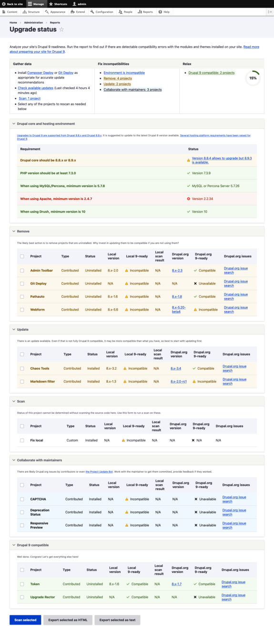The height and width of the screenshot is (644, 274).
Task: Tick the Chaos Tools project checkbox
Action: click(x=22, y=368)
